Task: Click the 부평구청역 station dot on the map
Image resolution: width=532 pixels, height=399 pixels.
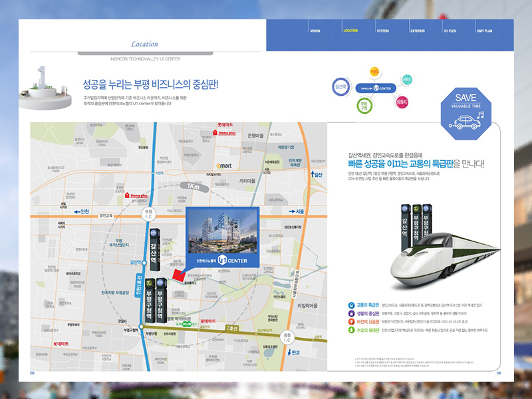Action: (142, 327)
